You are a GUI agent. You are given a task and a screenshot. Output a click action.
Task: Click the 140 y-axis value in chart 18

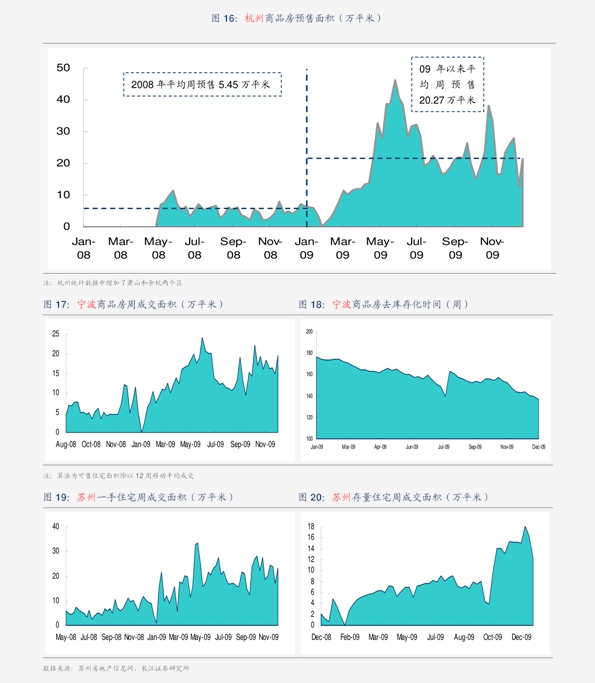pos(309,396)
